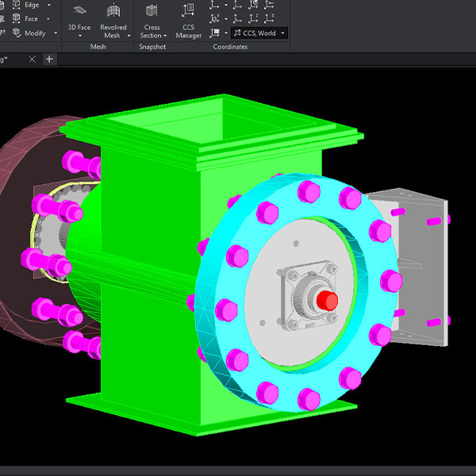Image resolution: width=476 pixels, height=476 pixels.
Task: Open the Modify dropdown arrow
Action: 54,33
